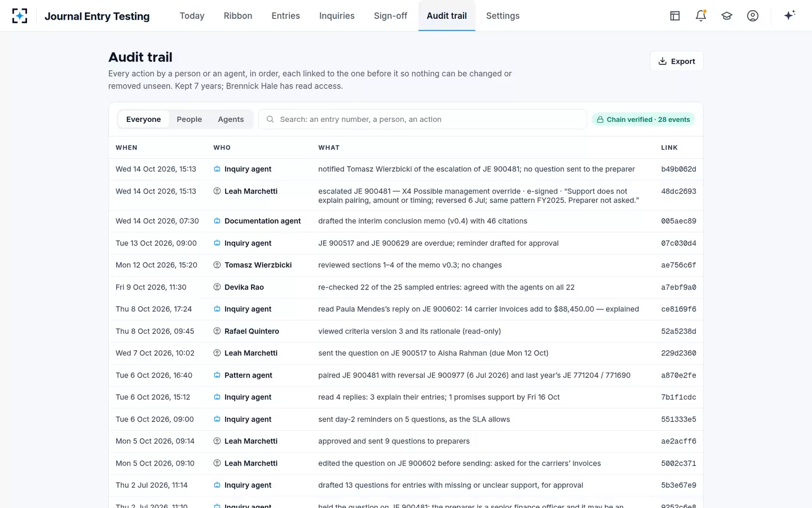
Task: Open the Settings tab
Action: coord(502,16)
